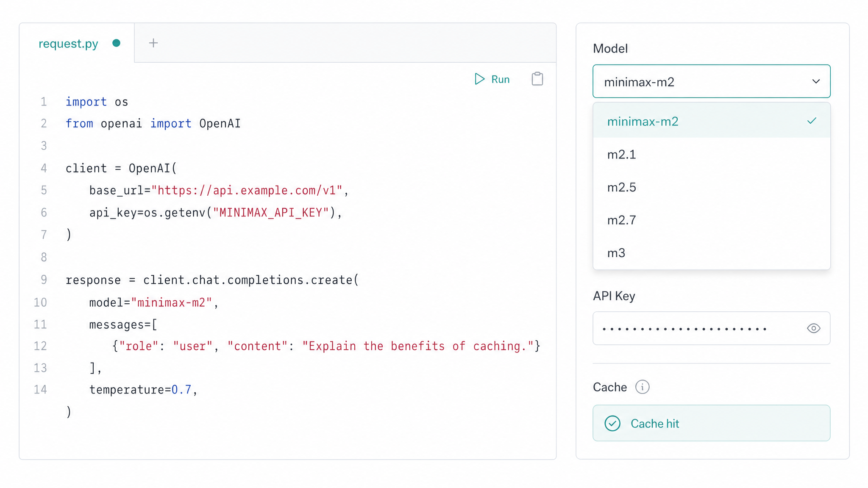Click line number 14 in the gutter

click(x=40, y=389)
